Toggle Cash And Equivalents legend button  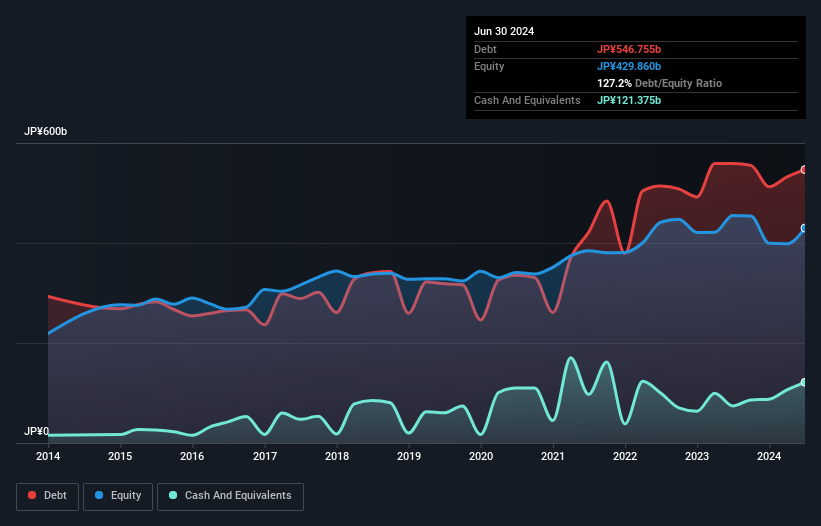point(230,496)
